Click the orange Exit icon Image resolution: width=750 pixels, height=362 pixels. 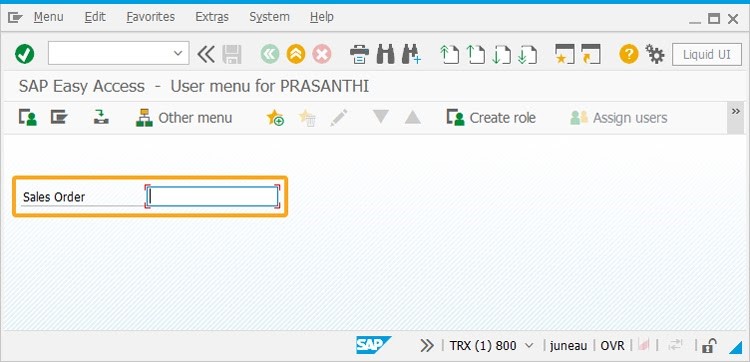(296, 54)
